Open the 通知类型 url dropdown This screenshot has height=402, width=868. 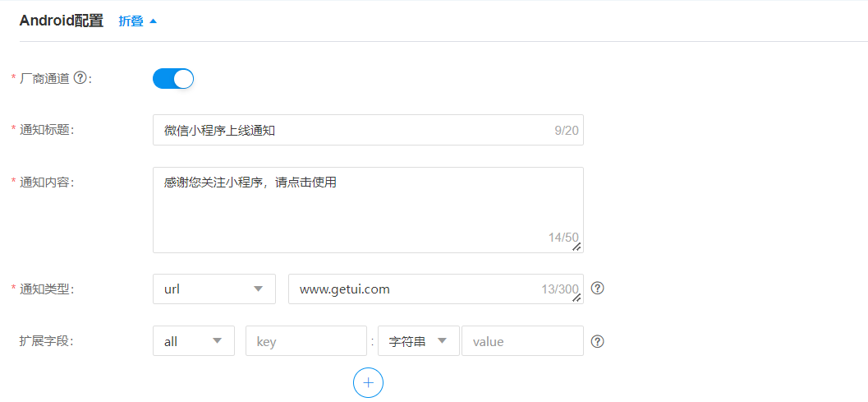pyautogui.click(x=214, y=289)
